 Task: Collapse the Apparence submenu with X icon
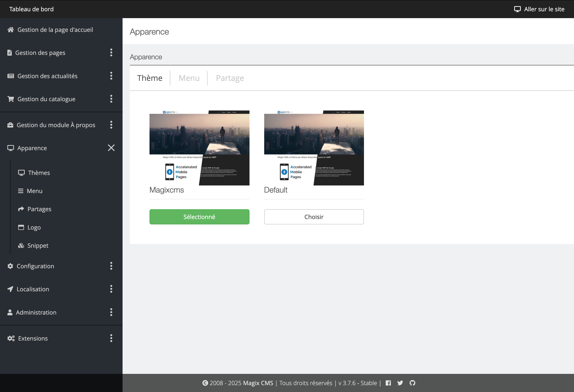pyautogui.click(x=111, y=148)
